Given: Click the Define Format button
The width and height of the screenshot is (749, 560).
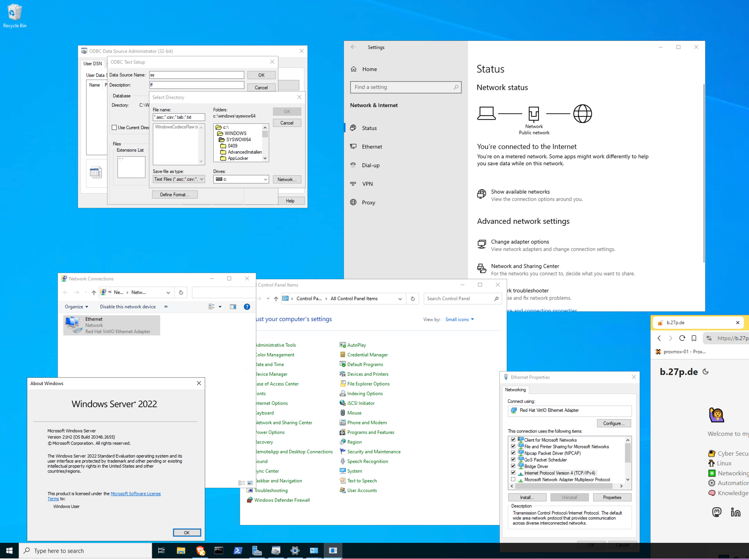Looking at the screenshot, I should coord(174,195).
